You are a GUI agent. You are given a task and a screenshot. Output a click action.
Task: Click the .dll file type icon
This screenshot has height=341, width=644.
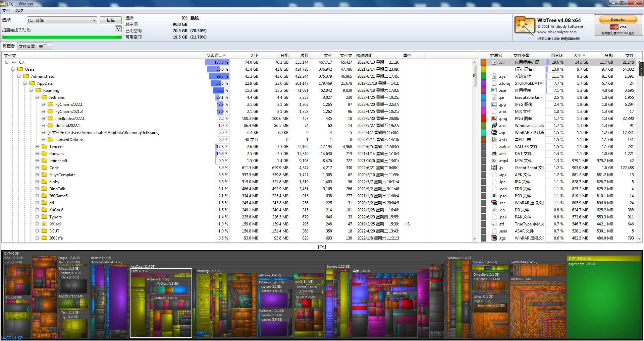494,62
